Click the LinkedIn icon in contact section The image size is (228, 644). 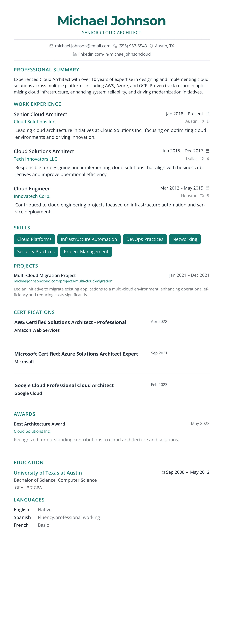pos(75,54)
